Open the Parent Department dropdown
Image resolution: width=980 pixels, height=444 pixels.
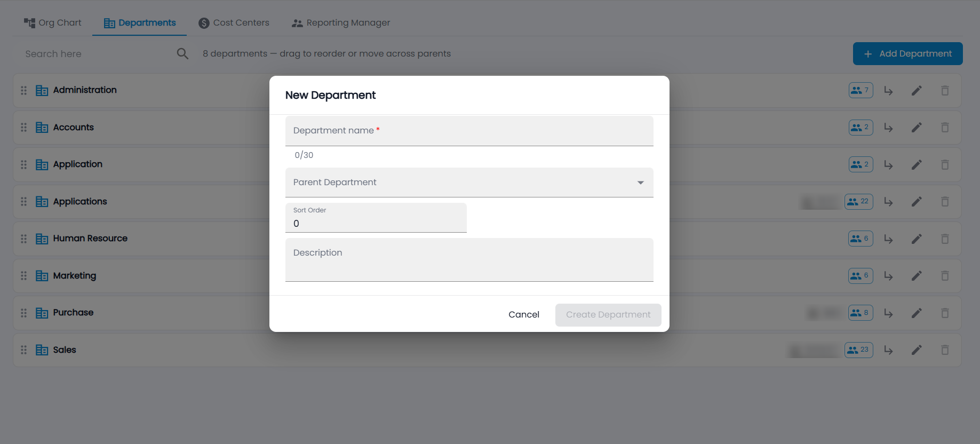[x=469, y=183]
